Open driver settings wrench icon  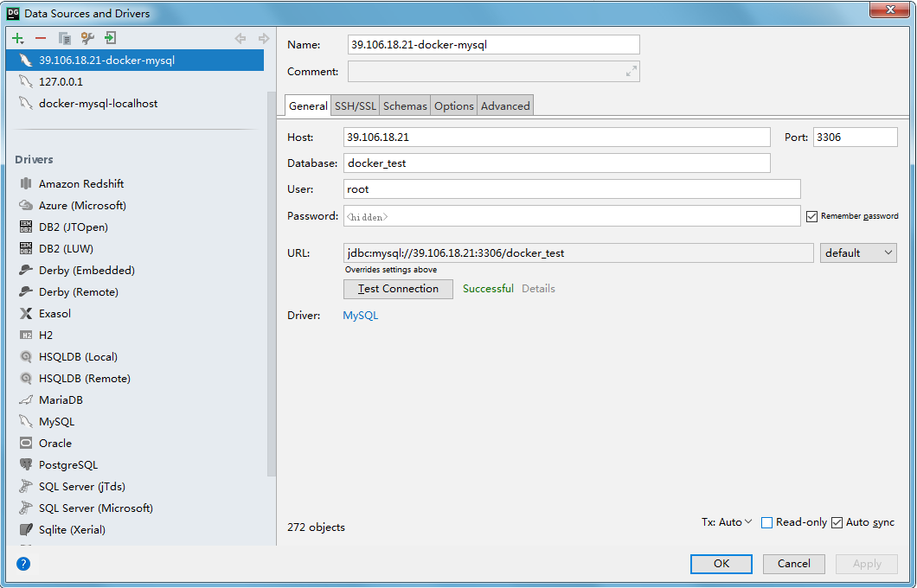87,39
